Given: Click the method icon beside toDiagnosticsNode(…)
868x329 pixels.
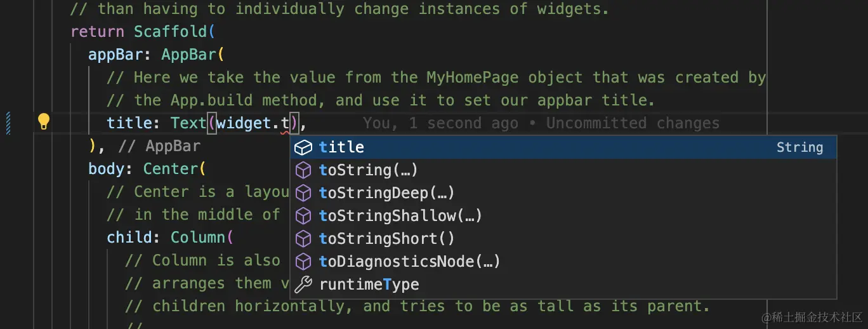Looking at the screenshot, I should 304,262.
